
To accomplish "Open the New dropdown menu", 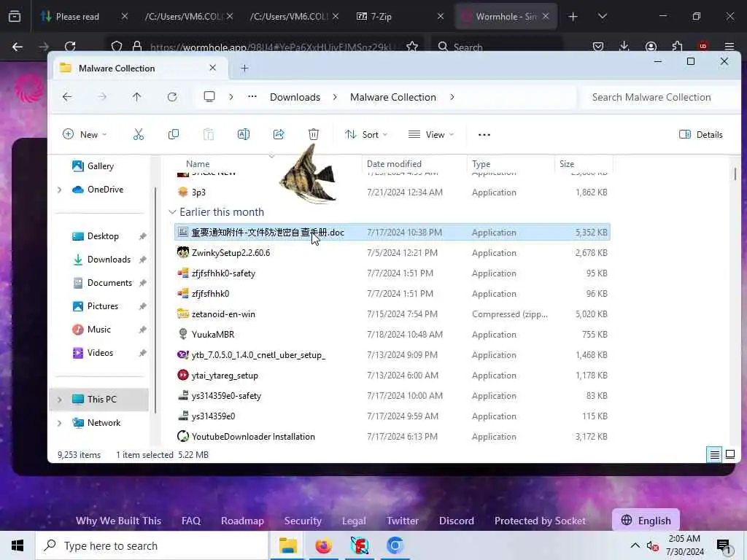I will 85,135.
